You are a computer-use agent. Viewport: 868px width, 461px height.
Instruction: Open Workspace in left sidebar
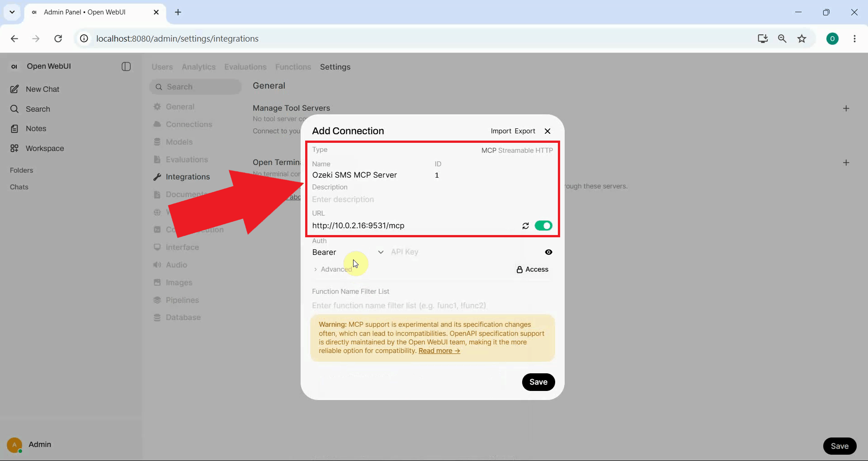(37, 148)
